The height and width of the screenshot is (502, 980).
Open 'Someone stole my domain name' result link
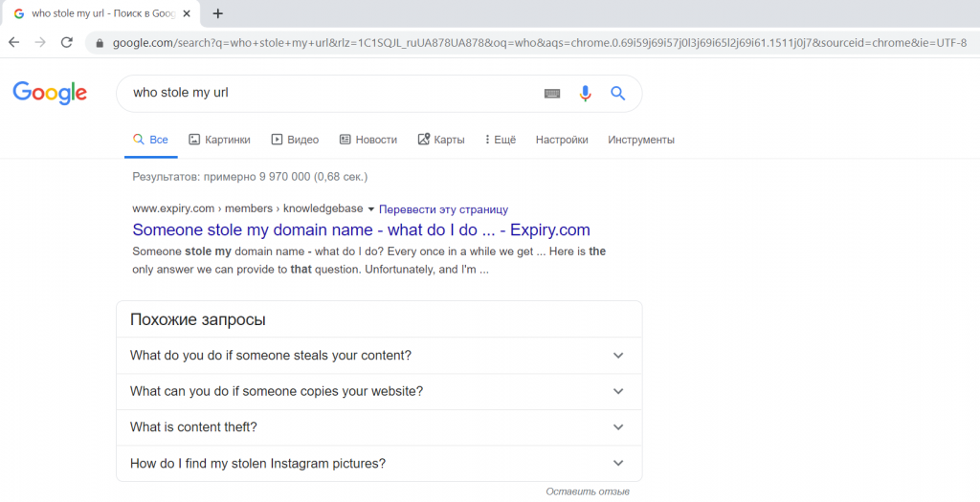(x=361, y=229)
